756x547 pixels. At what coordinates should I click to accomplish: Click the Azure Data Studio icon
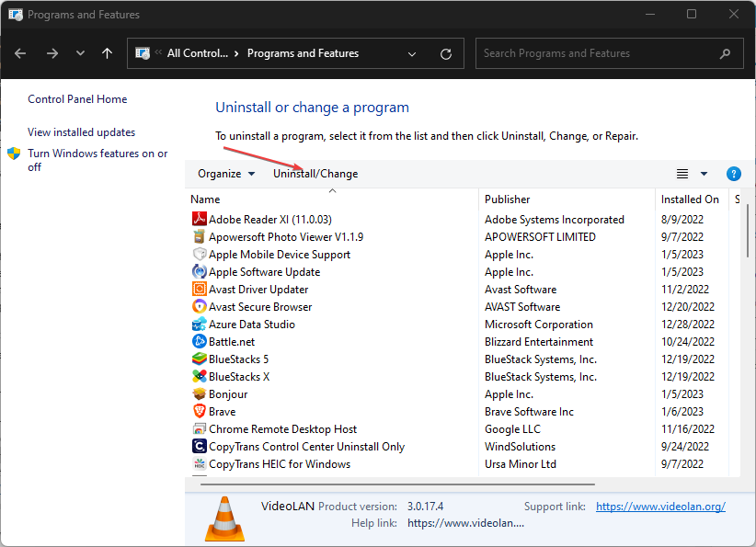pos(200,324)
